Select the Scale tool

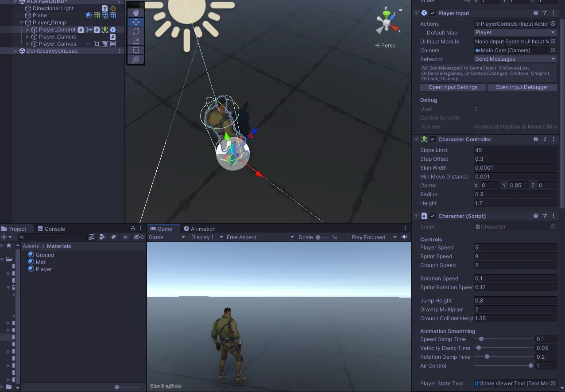click(x=136, y=41)
